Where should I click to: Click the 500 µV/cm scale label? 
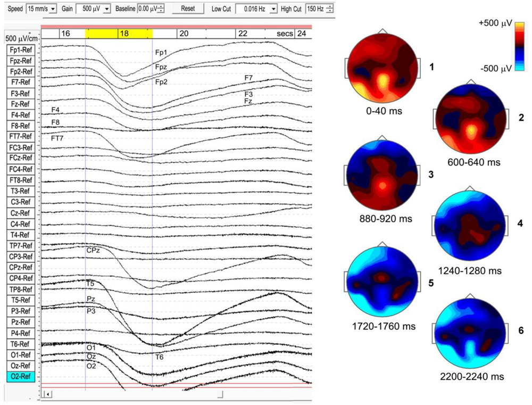tap(21, 38)
